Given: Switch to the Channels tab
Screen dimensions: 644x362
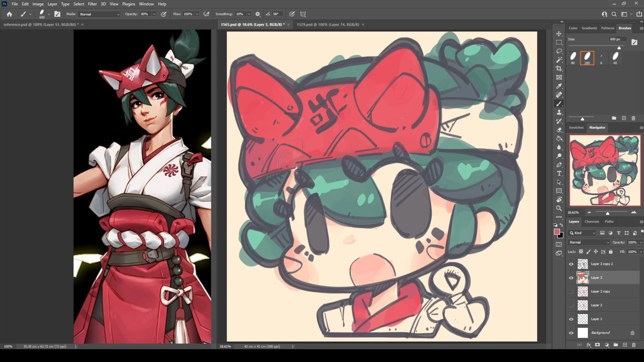Looking at the screenshot, I should pyautogui.click(x=592, y=222).
